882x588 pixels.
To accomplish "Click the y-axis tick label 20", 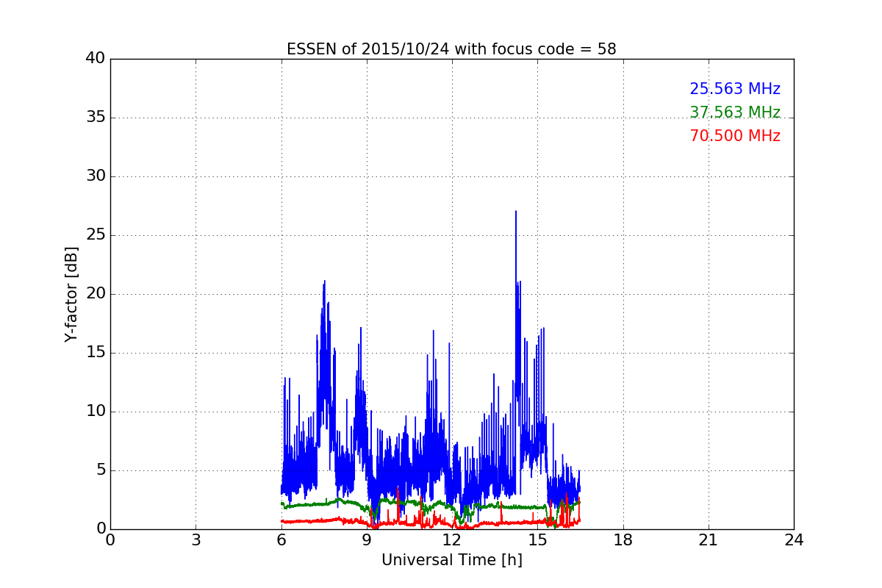I will point(96,294).
